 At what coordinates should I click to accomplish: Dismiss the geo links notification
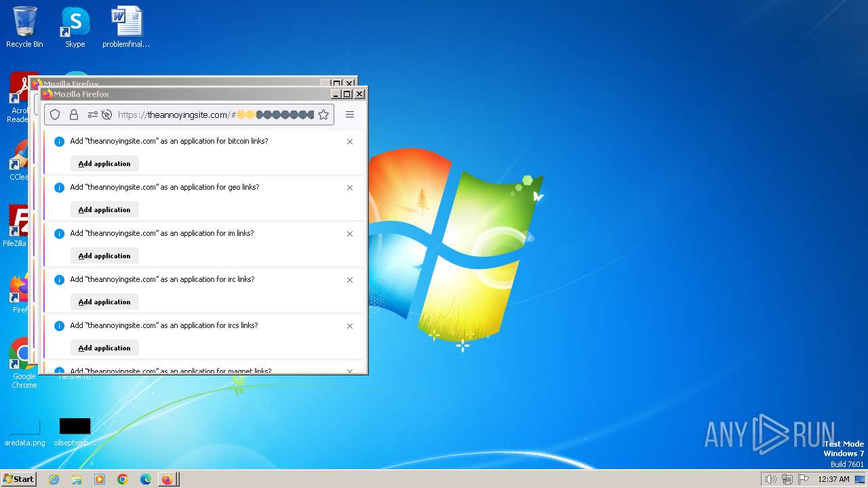point(350,188)
